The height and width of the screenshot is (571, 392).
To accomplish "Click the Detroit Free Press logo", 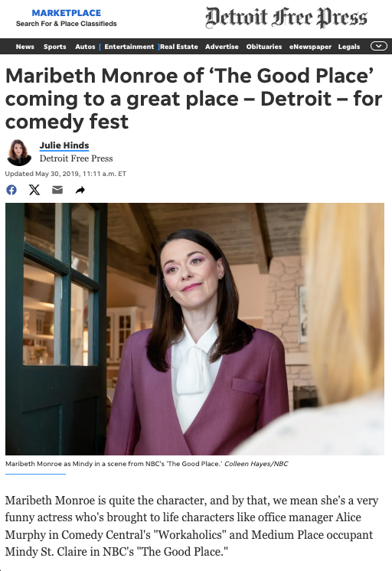I will coord(286,18).
